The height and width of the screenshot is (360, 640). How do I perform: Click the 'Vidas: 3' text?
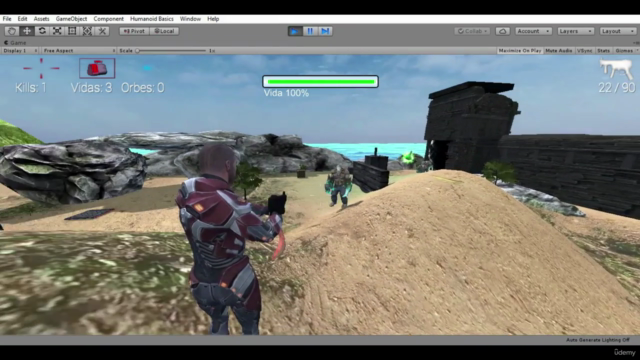click(91, 88)
